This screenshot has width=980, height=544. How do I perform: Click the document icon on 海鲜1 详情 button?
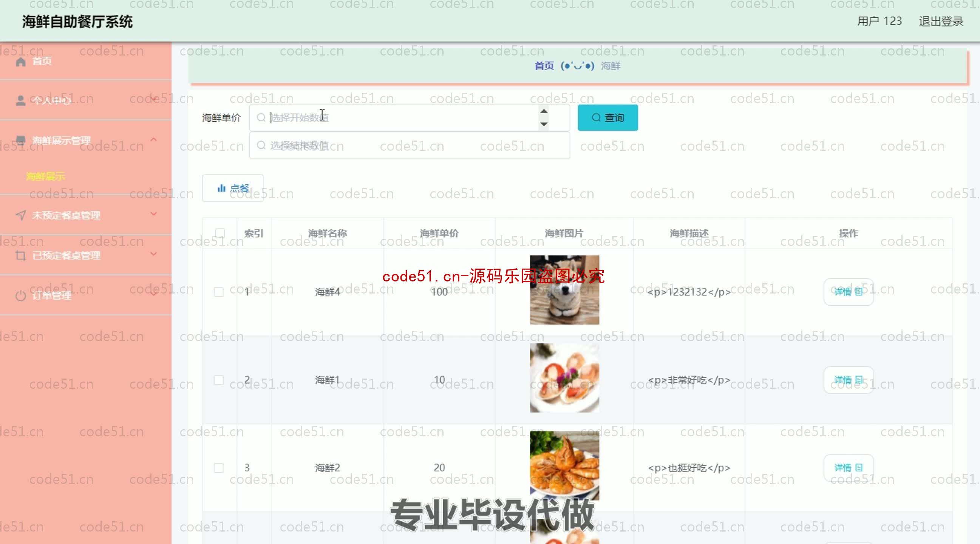(x=859, y=380)
